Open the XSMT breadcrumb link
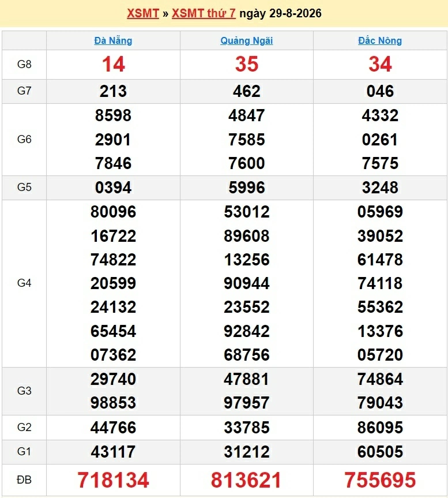 pos(143,13)
